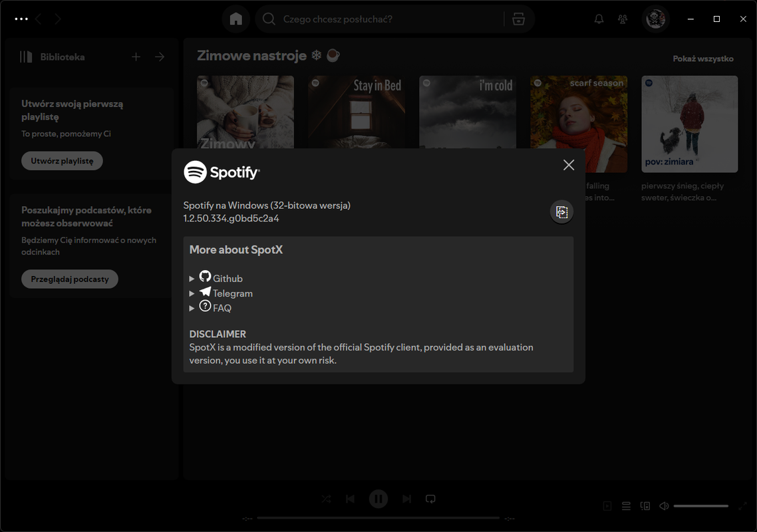Collapse the Biblioteka library panel
The image size is (757, 532).
pyautogui.click(x=52, y=57)
